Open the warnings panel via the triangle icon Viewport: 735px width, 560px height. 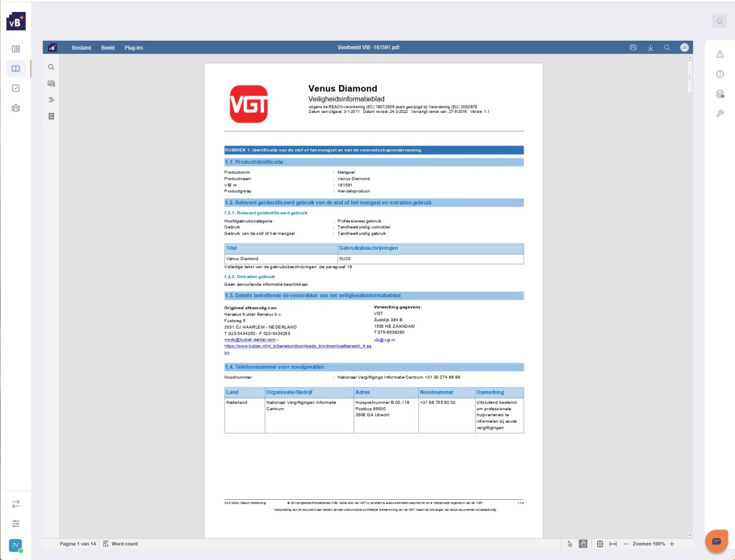(x=720, y=54)
